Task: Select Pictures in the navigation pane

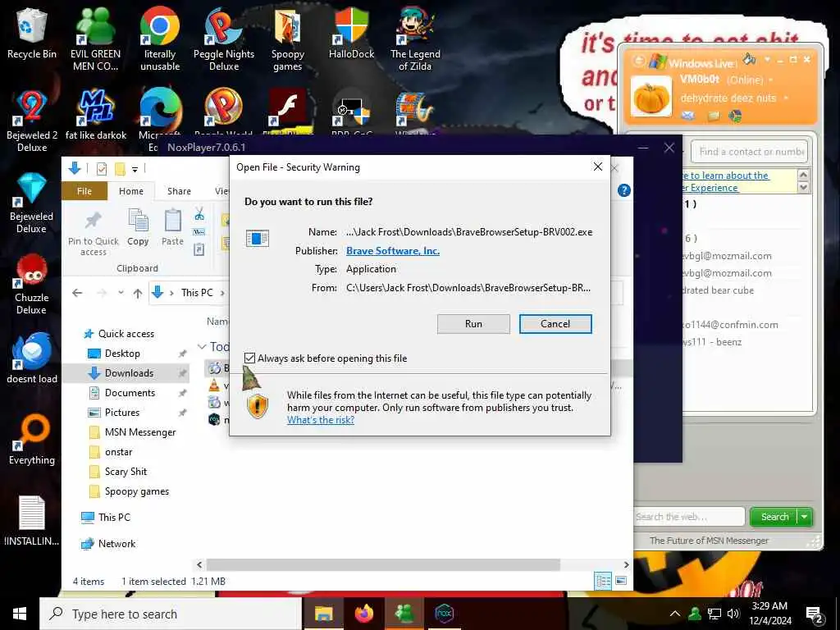Action: (122, 413)
